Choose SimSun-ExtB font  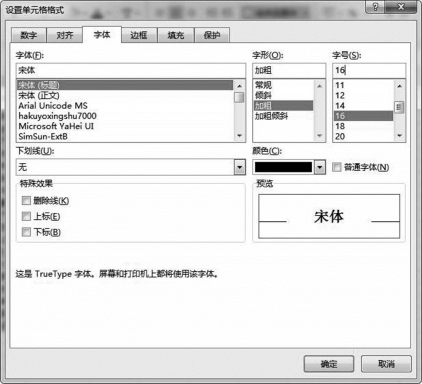(x=125, y=136)
